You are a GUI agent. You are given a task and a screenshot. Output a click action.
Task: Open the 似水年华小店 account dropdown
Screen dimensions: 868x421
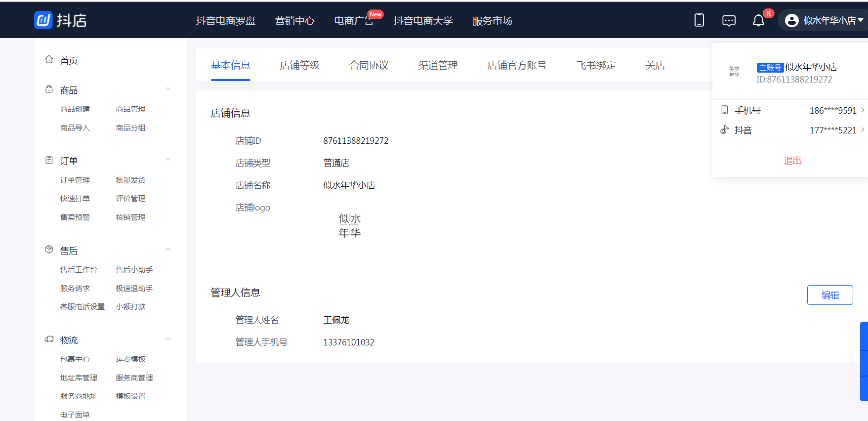[x=824, y=21]
